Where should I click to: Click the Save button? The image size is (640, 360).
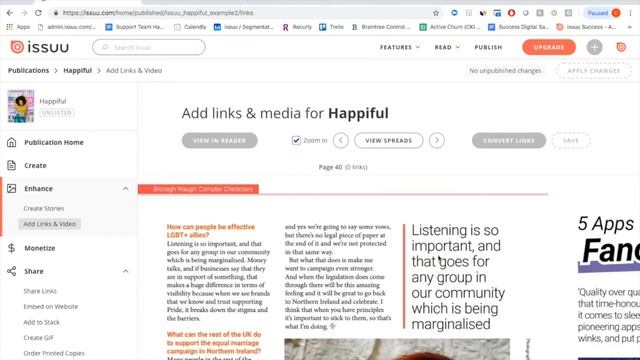pos(571,140)
